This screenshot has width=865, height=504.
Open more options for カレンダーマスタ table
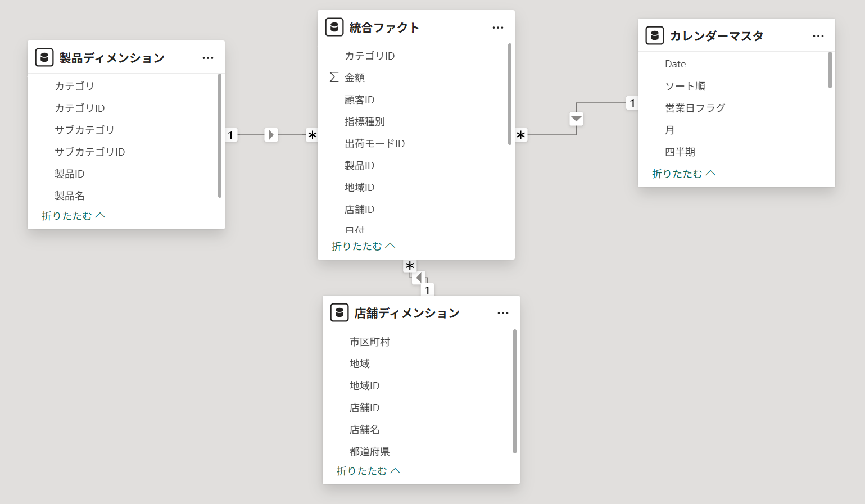(x=818, y=36)
